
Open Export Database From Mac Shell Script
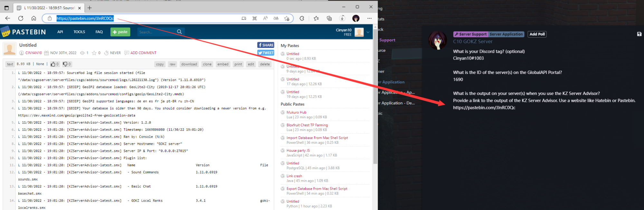(x=317, y=189)
